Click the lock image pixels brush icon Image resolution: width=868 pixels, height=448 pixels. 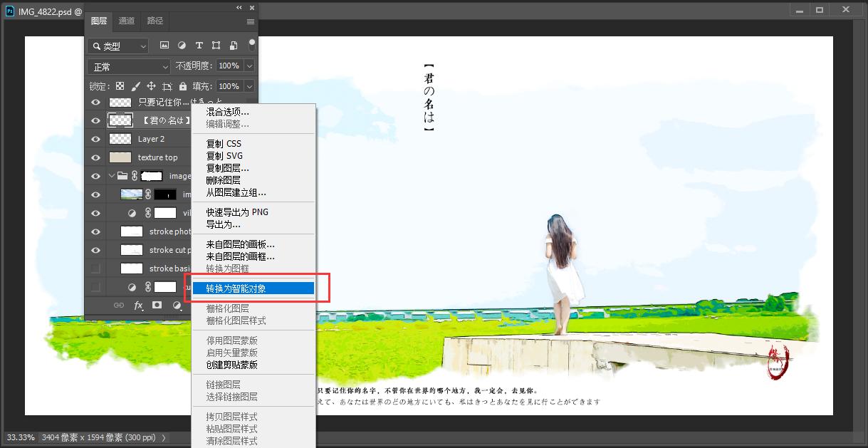point(135,86)
